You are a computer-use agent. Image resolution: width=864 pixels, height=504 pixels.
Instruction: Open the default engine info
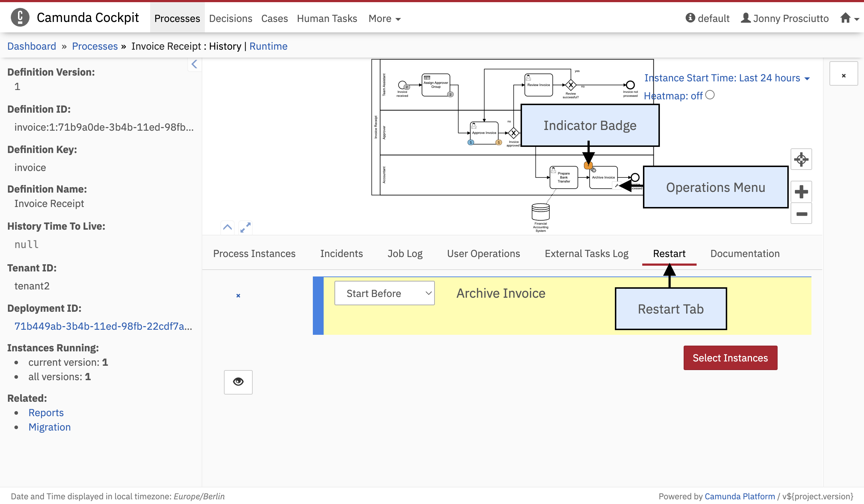pyautogui.click(x=707, y=18)
